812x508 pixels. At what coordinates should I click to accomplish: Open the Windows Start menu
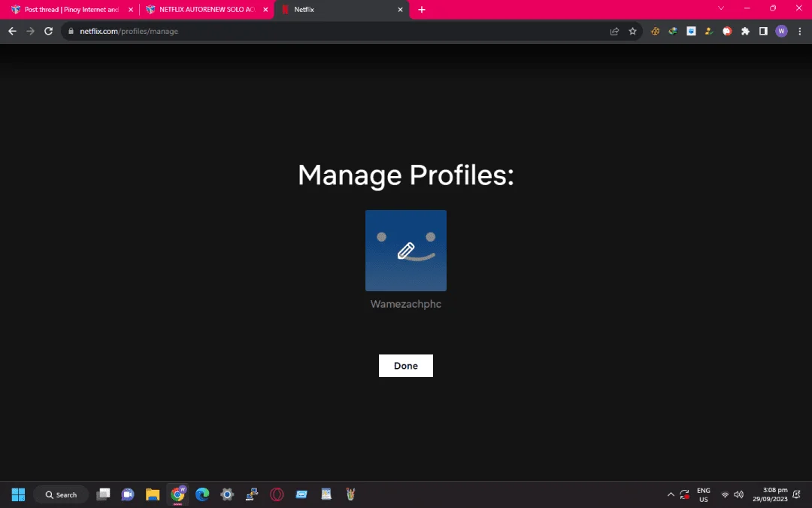[x=18, y=494]
